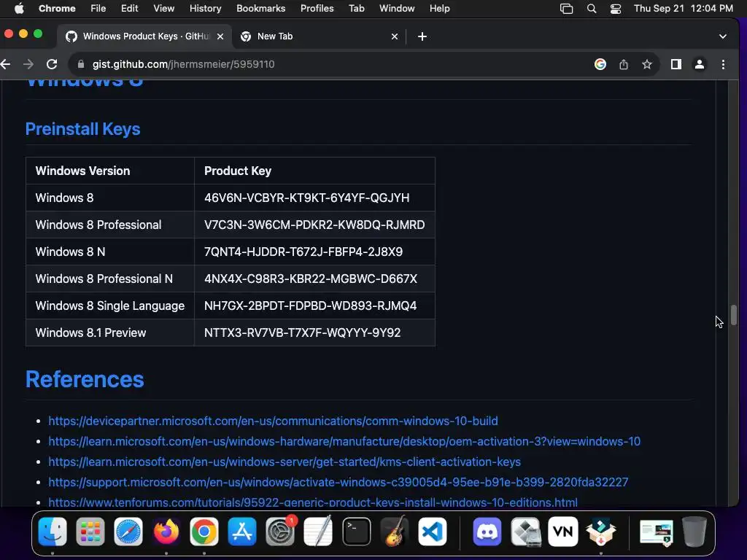Viewport: 747px width, 560px height.
Task: Open Terminal from the Dock
Action: [x=356, y=532]
